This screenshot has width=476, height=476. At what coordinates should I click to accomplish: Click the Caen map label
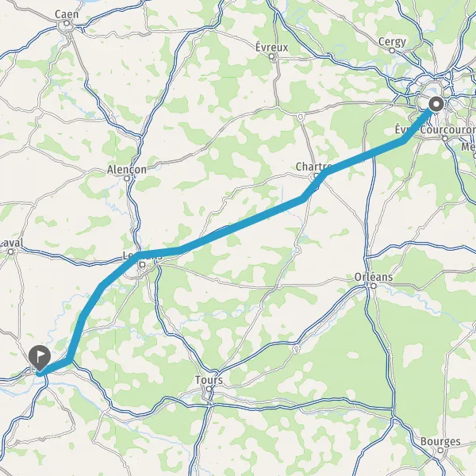pyautogui.click(x=67, y=14)
